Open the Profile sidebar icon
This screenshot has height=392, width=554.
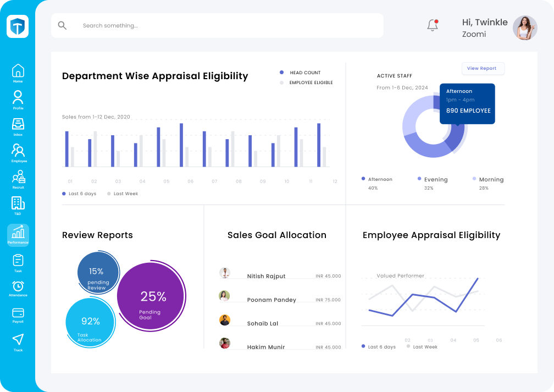18,100
